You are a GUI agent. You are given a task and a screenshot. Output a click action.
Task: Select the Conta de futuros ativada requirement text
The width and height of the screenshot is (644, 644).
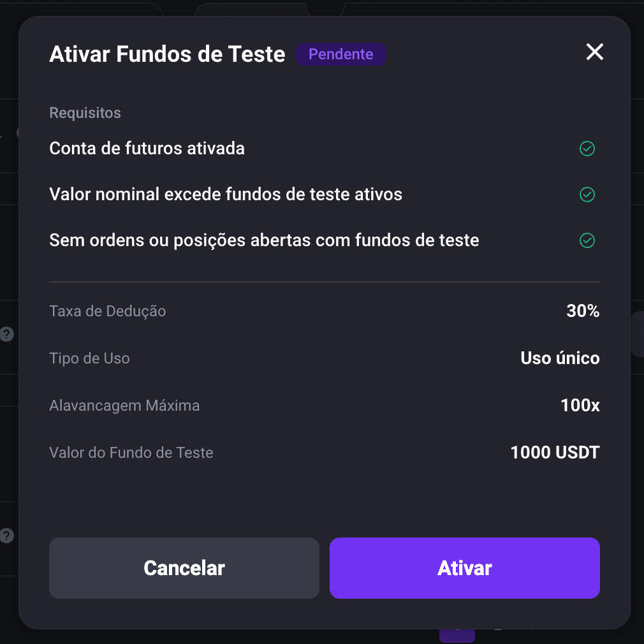pyautogui.click(x=147, y=149)
